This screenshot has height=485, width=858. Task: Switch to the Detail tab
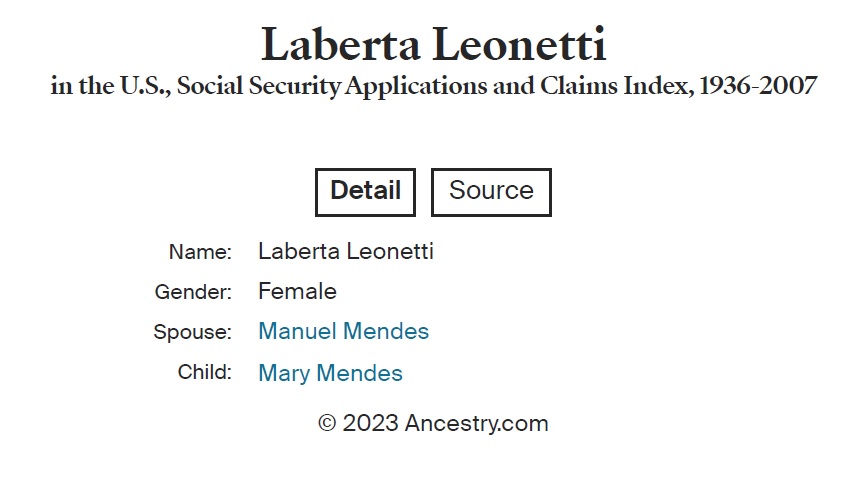(365, 191)
